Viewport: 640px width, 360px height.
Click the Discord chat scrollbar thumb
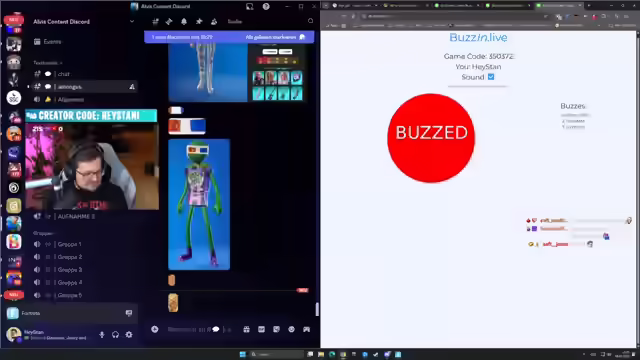(317, 309)
